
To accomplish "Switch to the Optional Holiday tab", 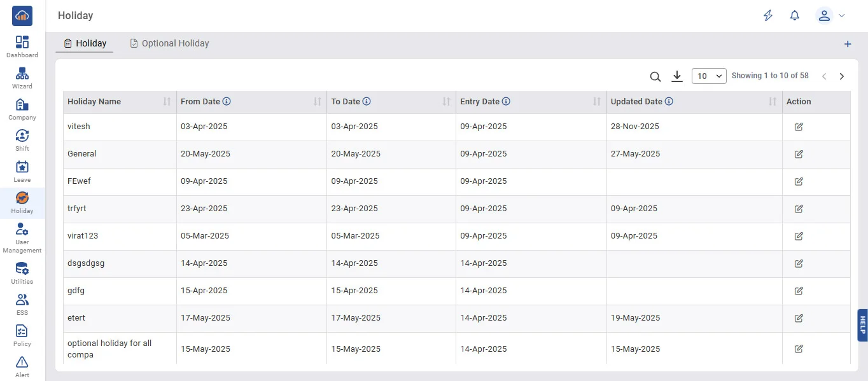I will point(169,43).
